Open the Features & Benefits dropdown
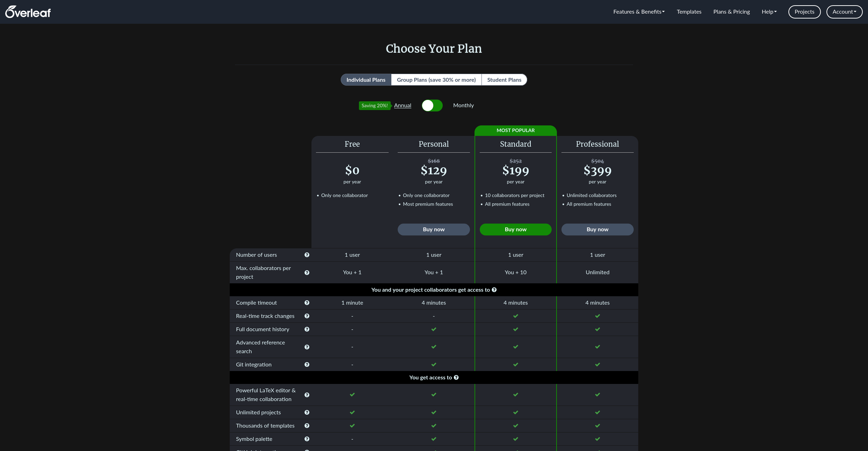The height and width of the screenshot is (451, 868). coord(639,12)
